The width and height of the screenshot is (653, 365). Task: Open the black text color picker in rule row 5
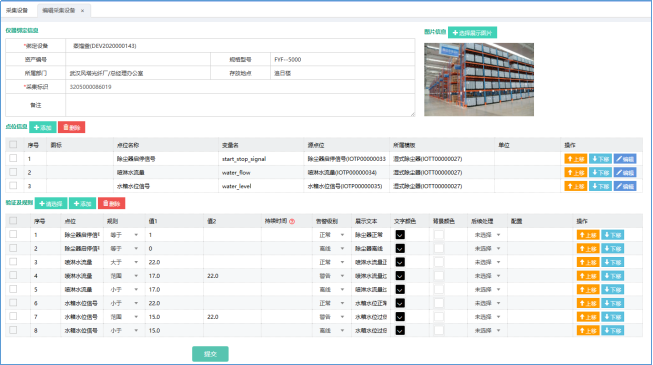[400, 290]
